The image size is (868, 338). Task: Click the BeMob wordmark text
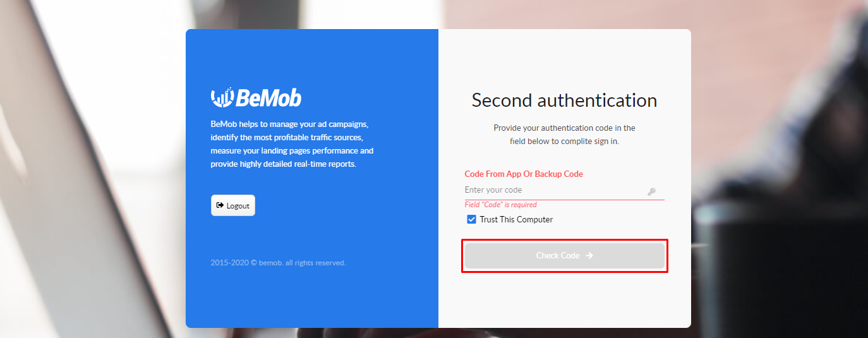point(269,98)
